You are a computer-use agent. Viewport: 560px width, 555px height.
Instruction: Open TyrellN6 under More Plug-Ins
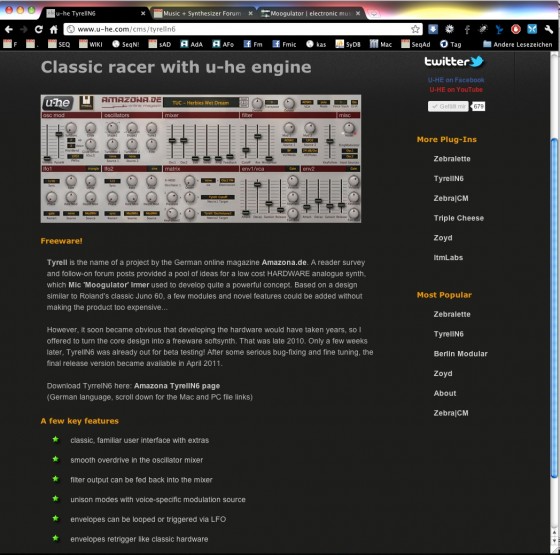tap(449, 179)
